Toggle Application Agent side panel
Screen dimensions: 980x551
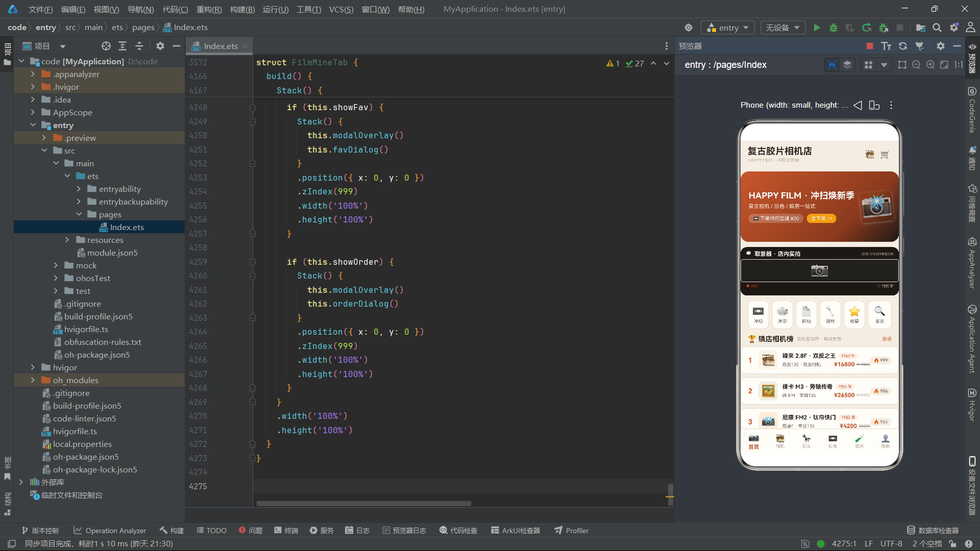tap(972, 339)
